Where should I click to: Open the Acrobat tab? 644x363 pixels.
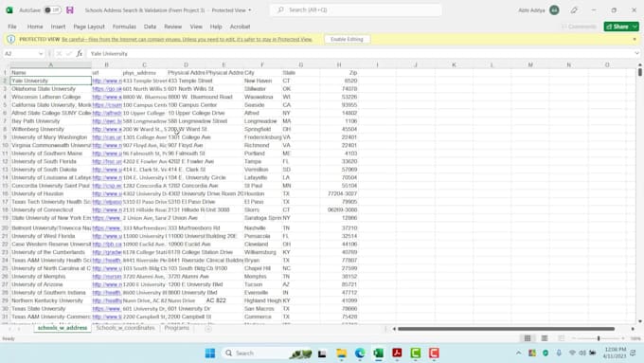(240, 27)
